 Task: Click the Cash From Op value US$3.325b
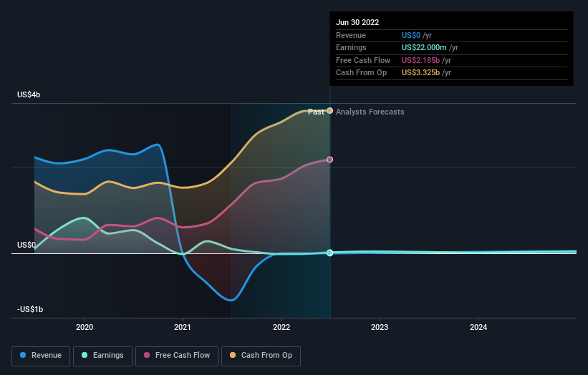420,73
